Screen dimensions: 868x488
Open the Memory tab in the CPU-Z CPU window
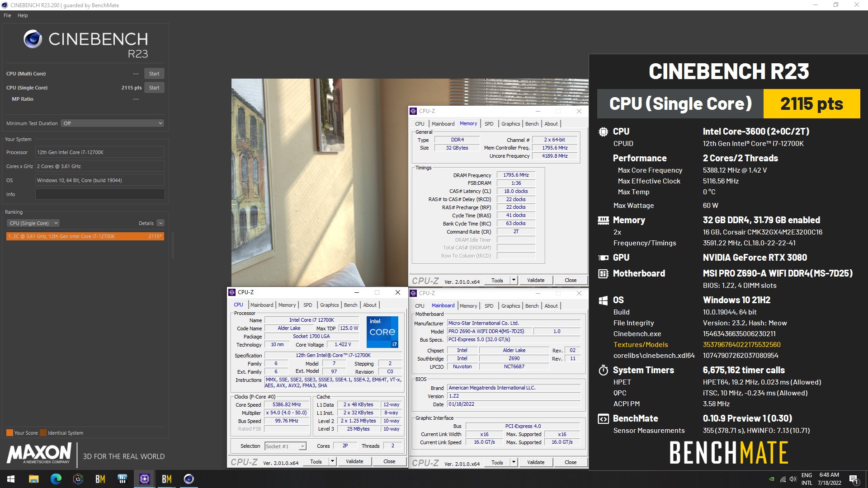(x=287, y=305)
